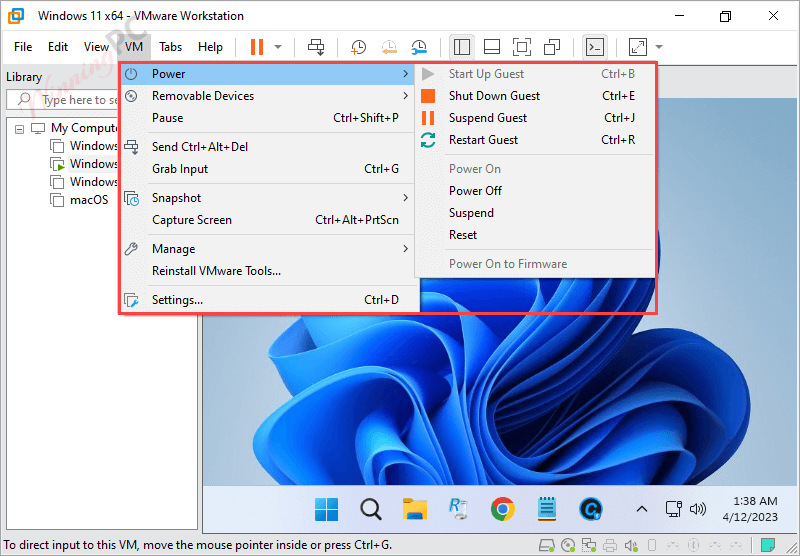The height and width of the screenshot is (556, 800).
Task: Open the green message log status icon
Action: click(768, 545)
